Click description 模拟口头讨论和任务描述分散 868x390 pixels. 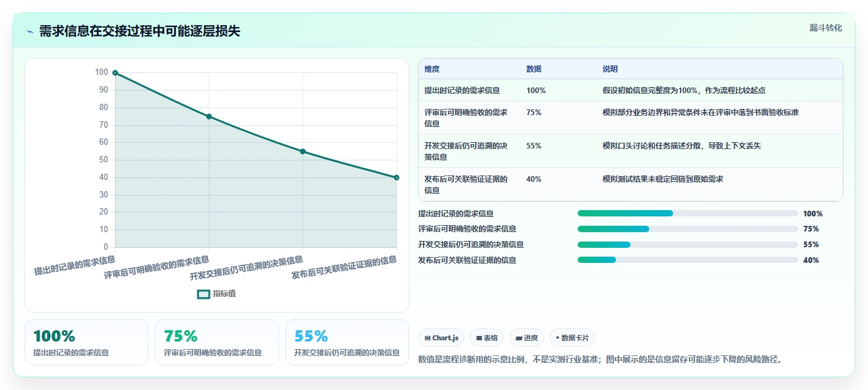pyautogui.click(x=681, y=146)
